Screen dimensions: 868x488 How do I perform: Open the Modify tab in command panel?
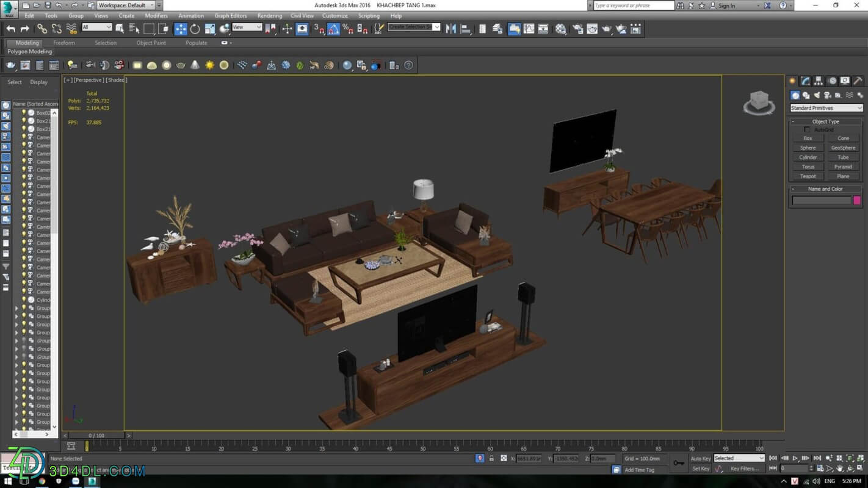click(806, 81)
